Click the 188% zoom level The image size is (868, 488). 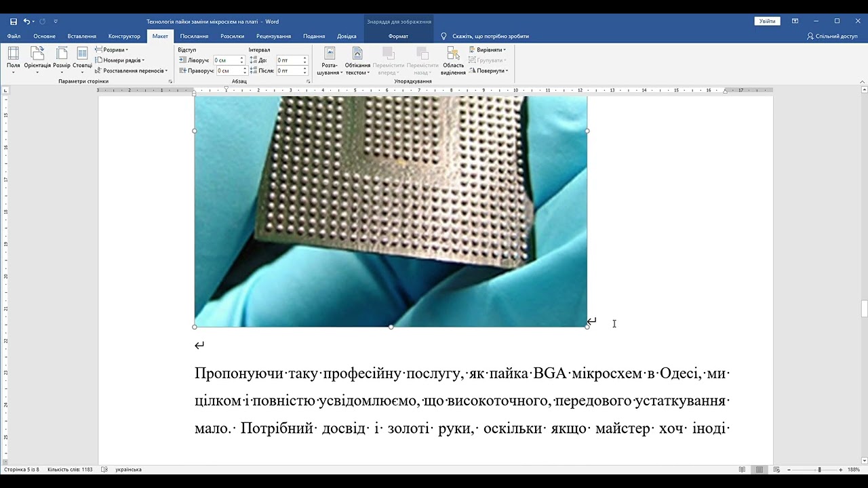(854, 469)
